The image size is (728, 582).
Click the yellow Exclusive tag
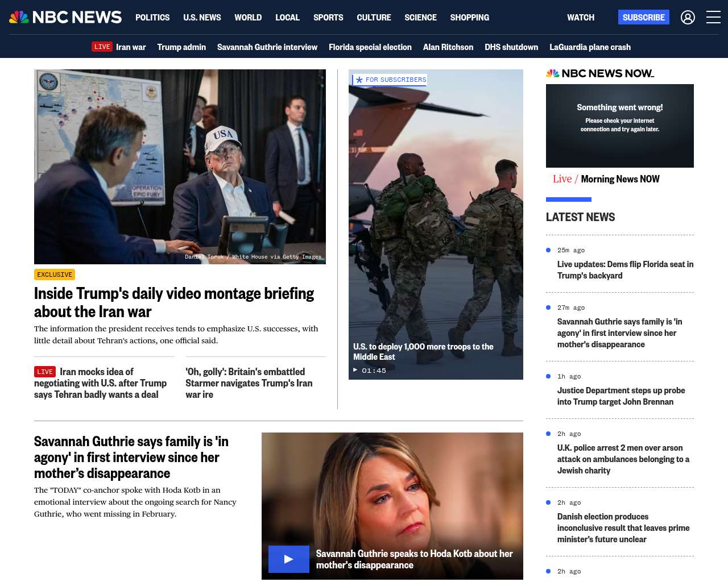click(55, 275)
